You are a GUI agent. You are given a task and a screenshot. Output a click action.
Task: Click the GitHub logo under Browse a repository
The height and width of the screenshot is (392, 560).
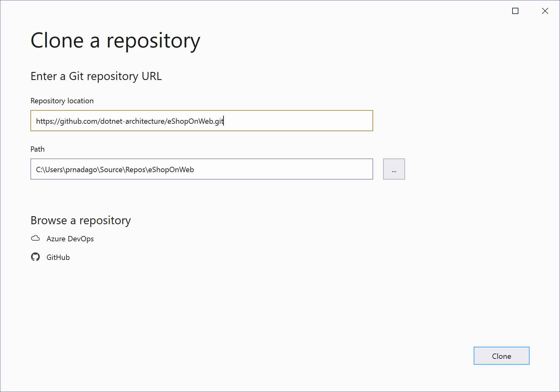pyautogui.click(x=36, y=257)
